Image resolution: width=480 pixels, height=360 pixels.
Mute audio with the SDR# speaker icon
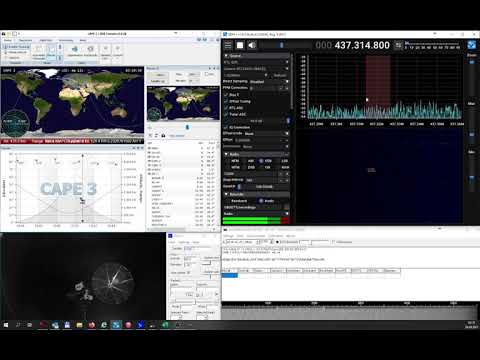[x=252, y=45]
